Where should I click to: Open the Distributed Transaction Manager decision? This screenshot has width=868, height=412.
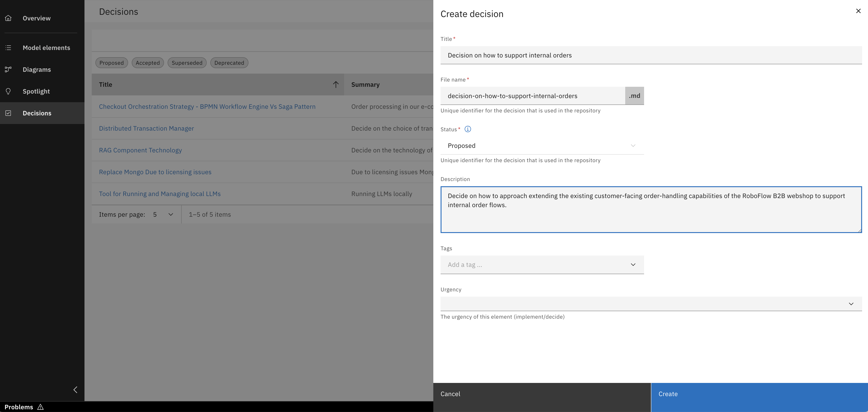(146, 128)
